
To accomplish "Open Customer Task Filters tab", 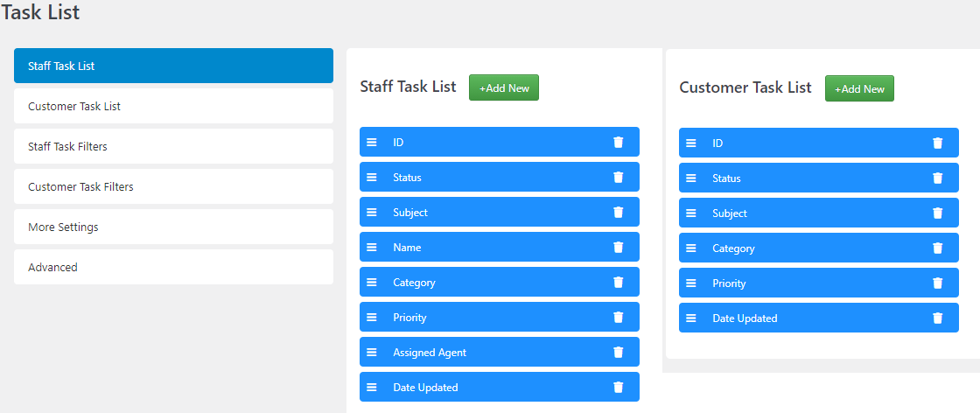I will pos(174,186).
